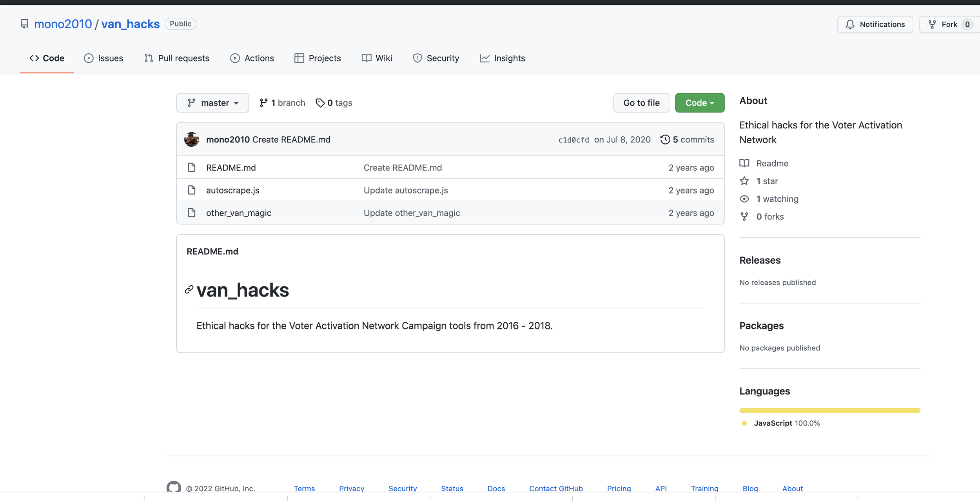
Task: Open the autoscrape.js file link
Action: point(232,190)
